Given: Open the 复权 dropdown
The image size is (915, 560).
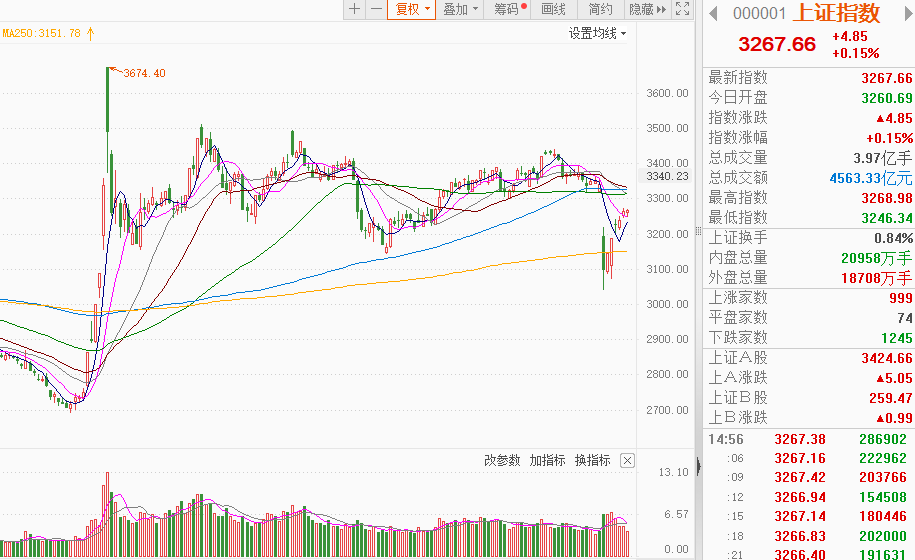Looking at the screenshot, I should click(413, 9).
